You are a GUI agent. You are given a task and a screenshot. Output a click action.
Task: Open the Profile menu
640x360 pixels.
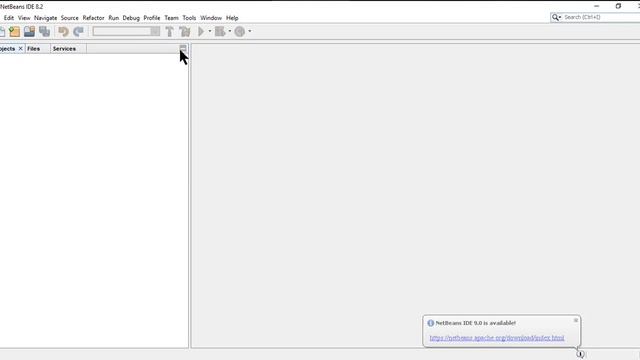152,18
